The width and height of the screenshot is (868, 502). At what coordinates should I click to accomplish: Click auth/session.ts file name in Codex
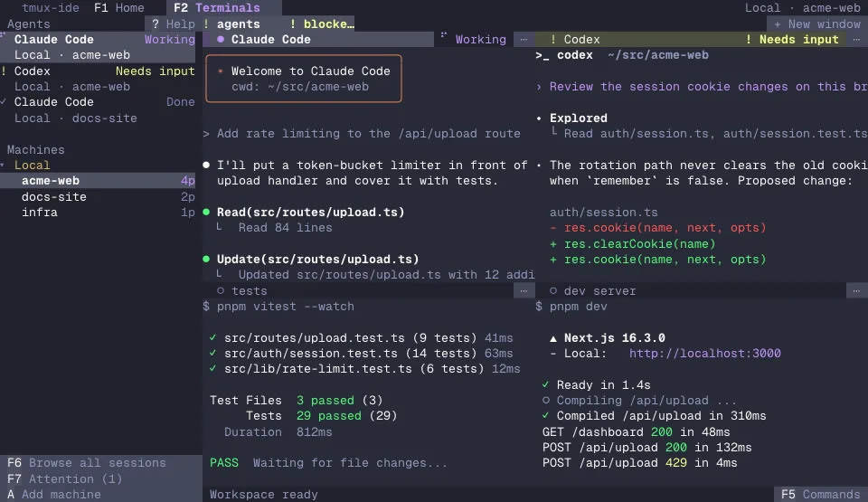click(603, 213)
